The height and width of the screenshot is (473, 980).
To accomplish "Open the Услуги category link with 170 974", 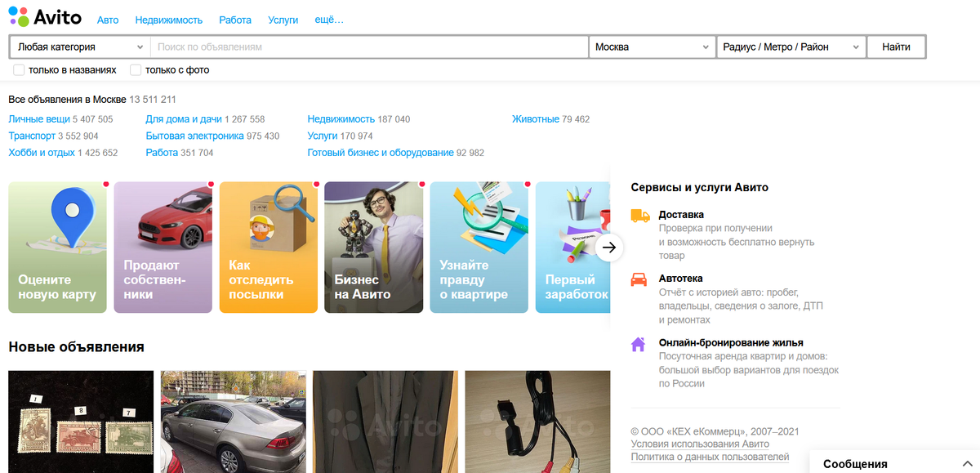I will pos(323,136).
